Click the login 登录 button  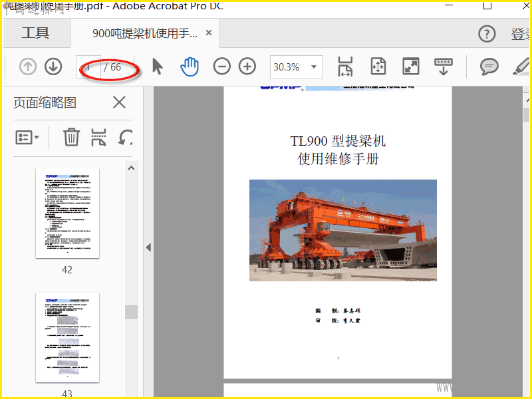pyautogui.click(x=521, y=34)
